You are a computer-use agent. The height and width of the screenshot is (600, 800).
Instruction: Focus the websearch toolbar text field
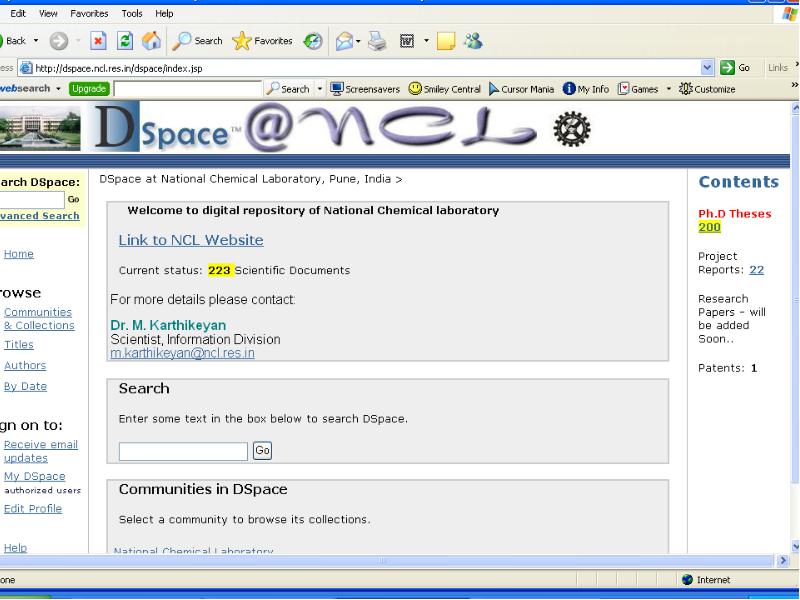(187, 89)
